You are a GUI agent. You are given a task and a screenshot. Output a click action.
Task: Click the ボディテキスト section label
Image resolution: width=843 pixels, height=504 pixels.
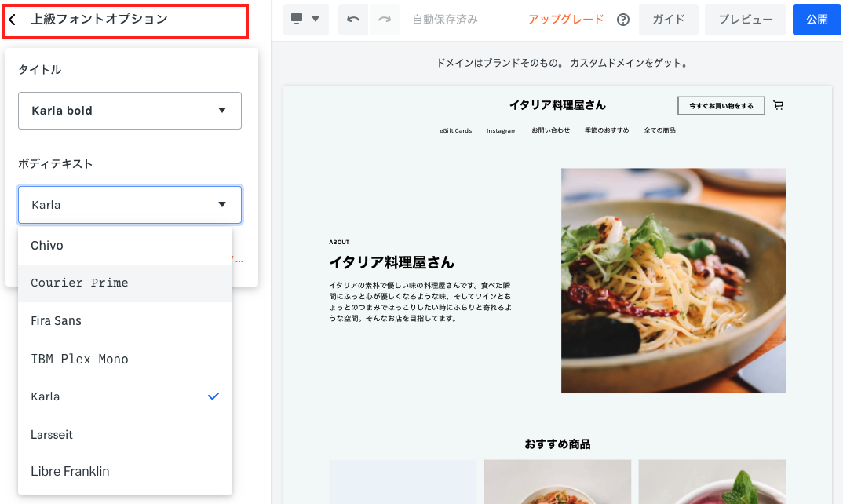click(x=56, y=164)
